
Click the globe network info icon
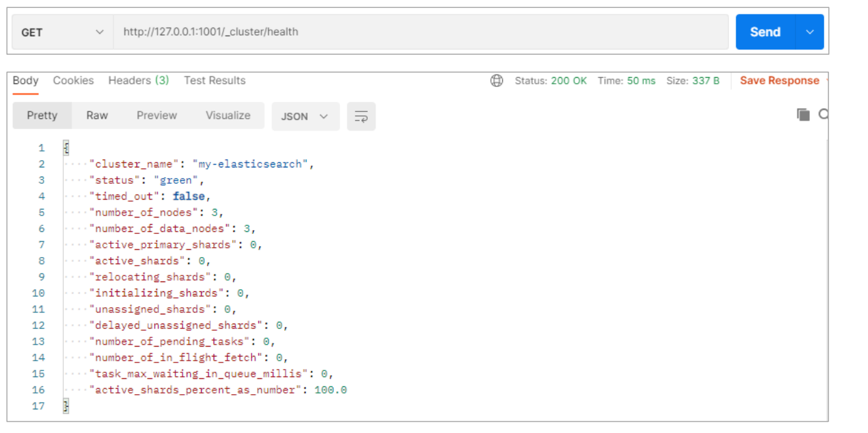tap(497, 80)
